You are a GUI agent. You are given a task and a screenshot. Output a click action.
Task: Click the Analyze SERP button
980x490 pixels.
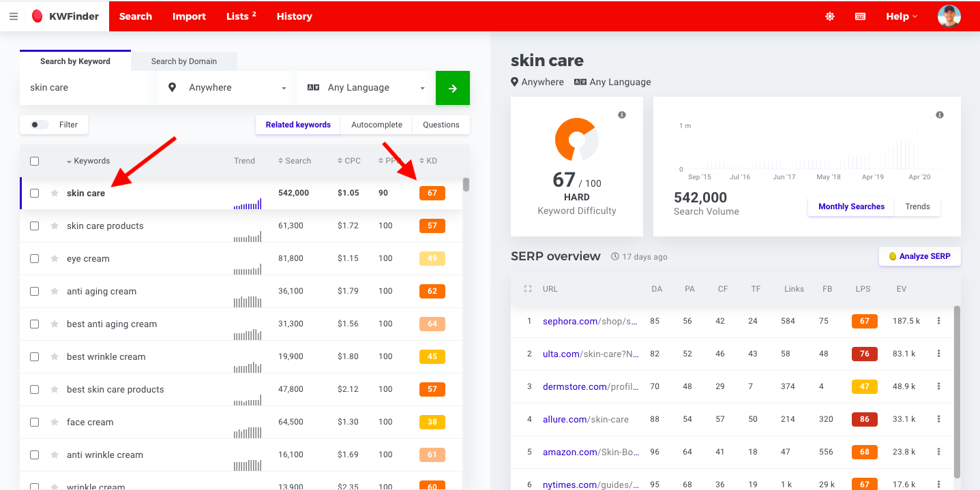click(920, 256)
